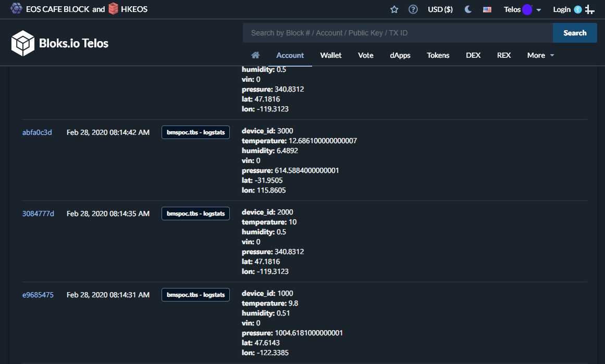The width and height of the screenshot is (605, 364).
Task: Click the timestamp Feb 28, 2020 08:14:31 AM
Action: [108, 295]
